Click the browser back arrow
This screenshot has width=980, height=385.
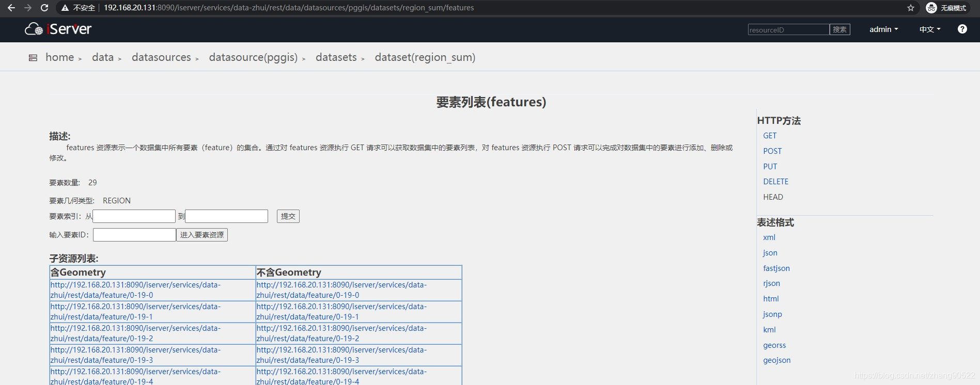pos(11,8)
